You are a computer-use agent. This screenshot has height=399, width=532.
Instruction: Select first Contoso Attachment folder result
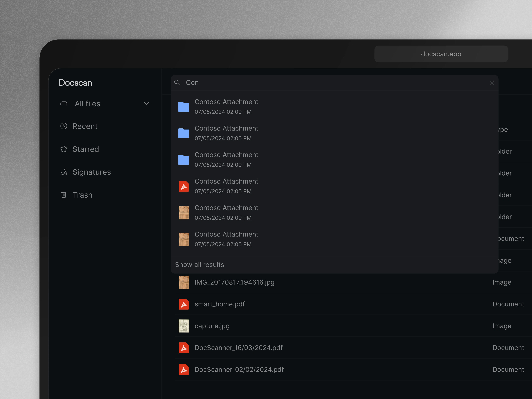(x=226, y=106)
